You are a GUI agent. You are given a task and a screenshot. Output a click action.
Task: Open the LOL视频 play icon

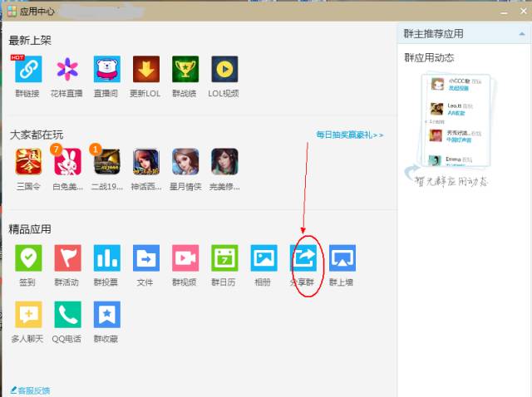[224, 69]
